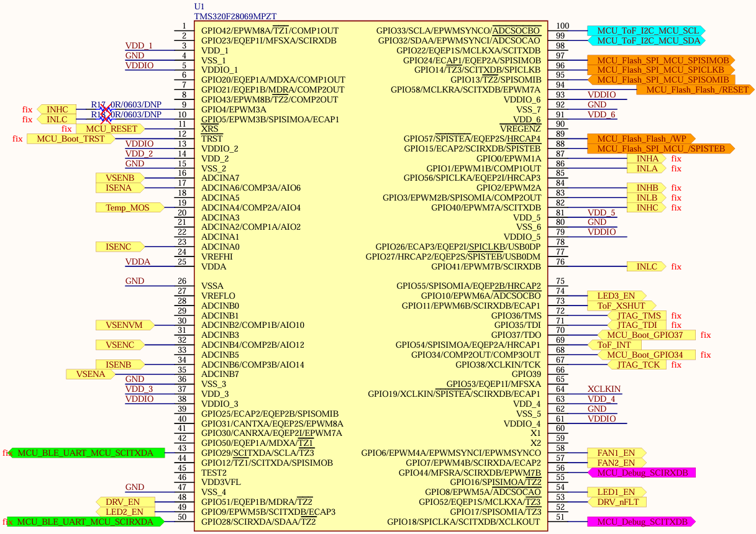Click the JTAG_TCK port

[637, 364]
